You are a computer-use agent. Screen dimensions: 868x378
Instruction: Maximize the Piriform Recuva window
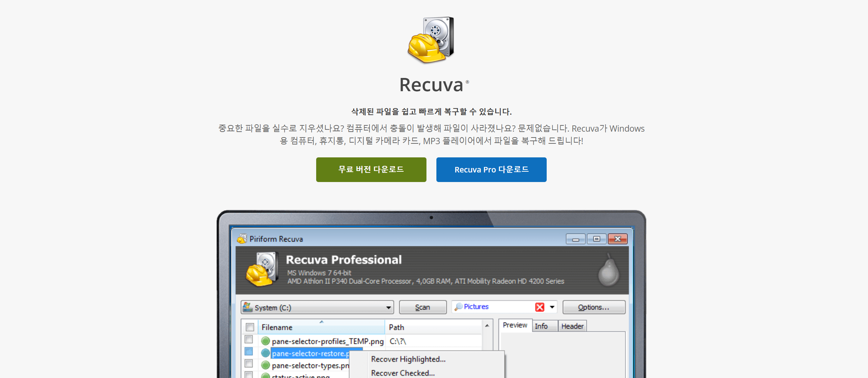click(x=597, y=239)
